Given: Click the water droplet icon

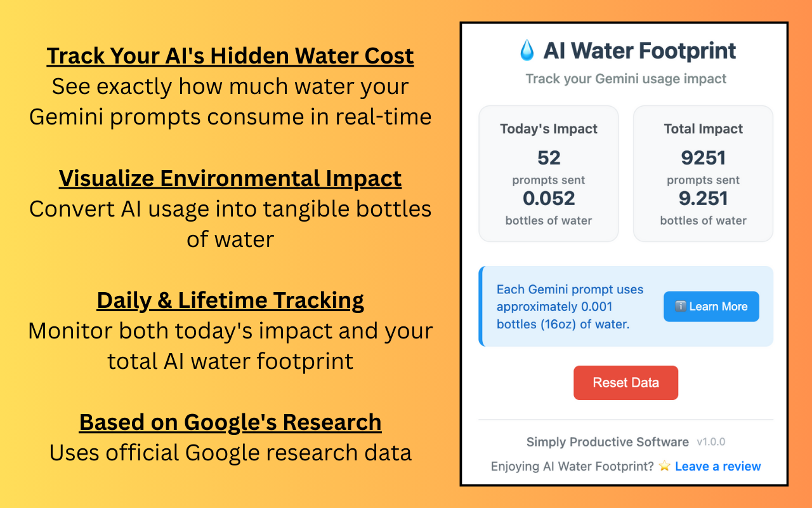Looking at the screenshot, I should [x=527, y=51].
